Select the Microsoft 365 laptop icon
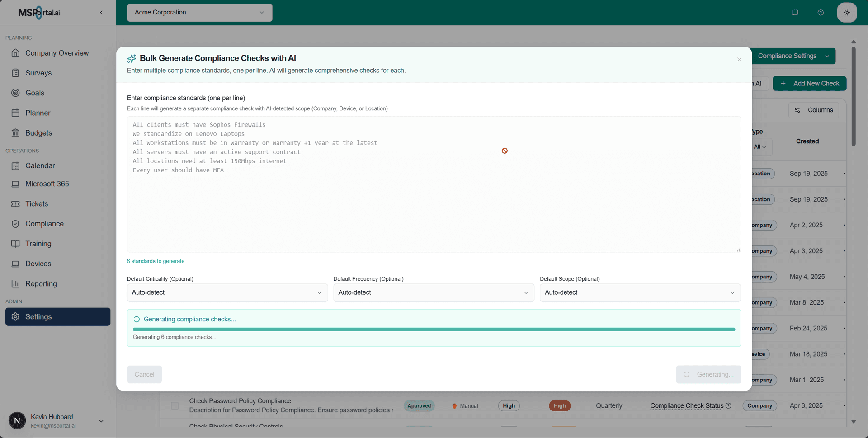Viewport: 868px width, 438px height. point(16,184)
